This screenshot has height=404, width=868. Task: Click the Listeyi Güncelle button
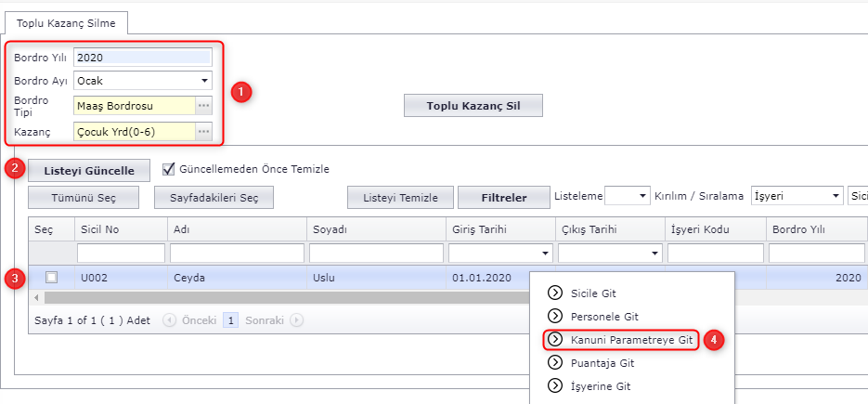coord(88,171)
